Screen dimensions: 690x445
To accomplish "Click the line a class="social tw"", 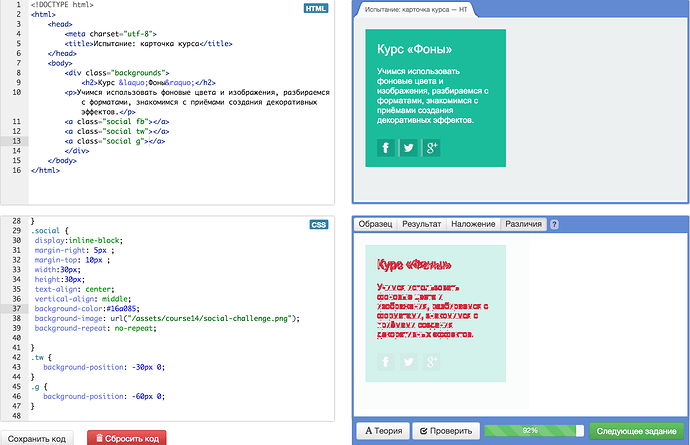I will pos(117,131).
